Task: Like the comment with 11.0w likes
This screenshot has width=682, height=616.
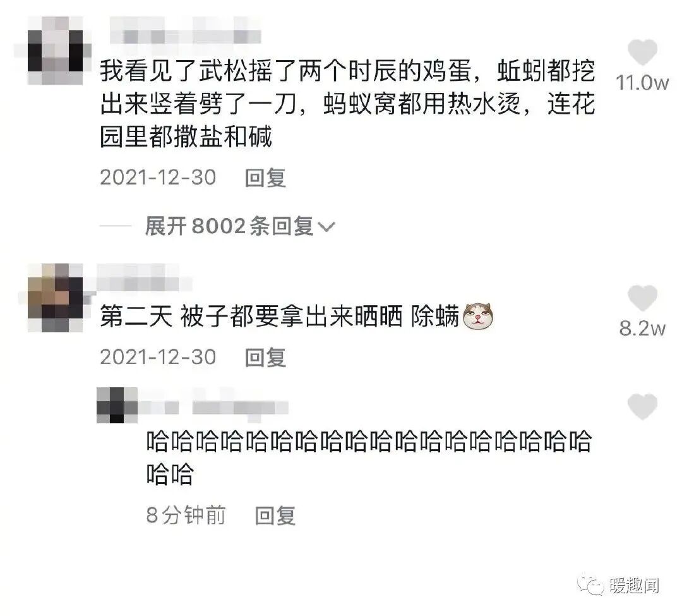Action: pos(642,52)
